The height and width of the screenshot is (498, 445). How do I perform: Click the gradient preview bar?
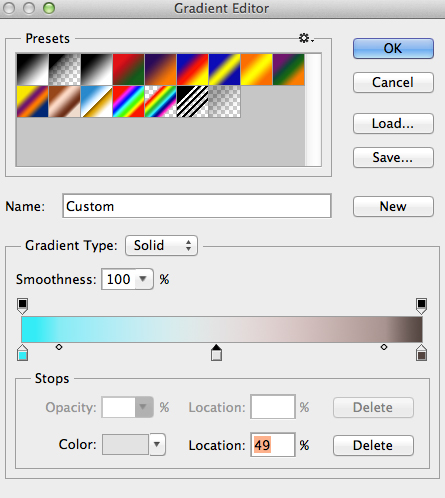tap(222, 329)
